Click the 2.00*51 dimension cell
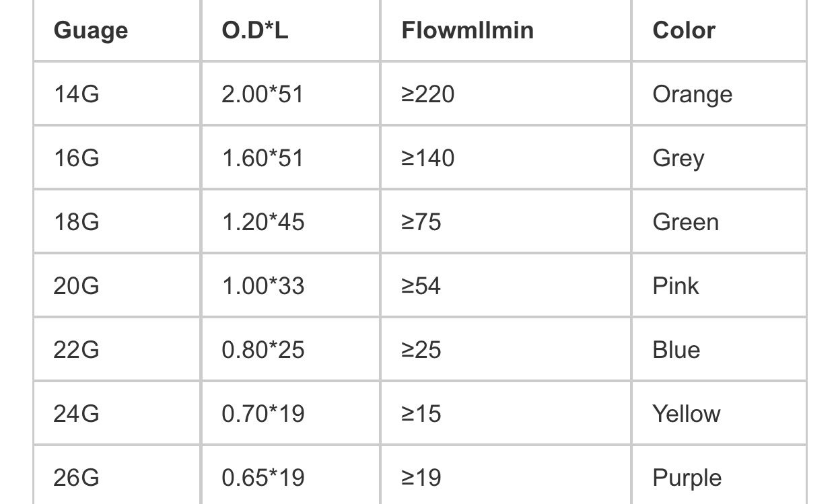 click(263, 94)
